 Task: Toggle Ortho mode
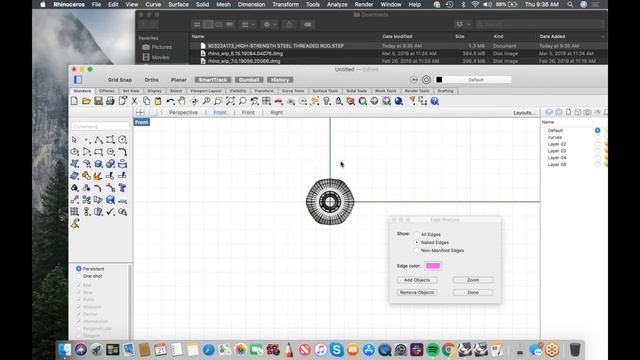[151, 80]
